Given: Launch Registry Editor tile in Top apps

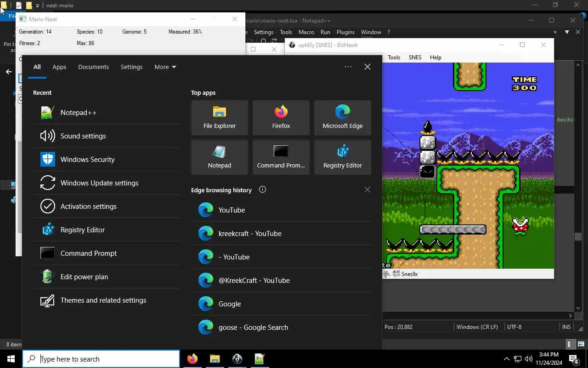Looking at the screenshot, I should [x=343, y=157].
